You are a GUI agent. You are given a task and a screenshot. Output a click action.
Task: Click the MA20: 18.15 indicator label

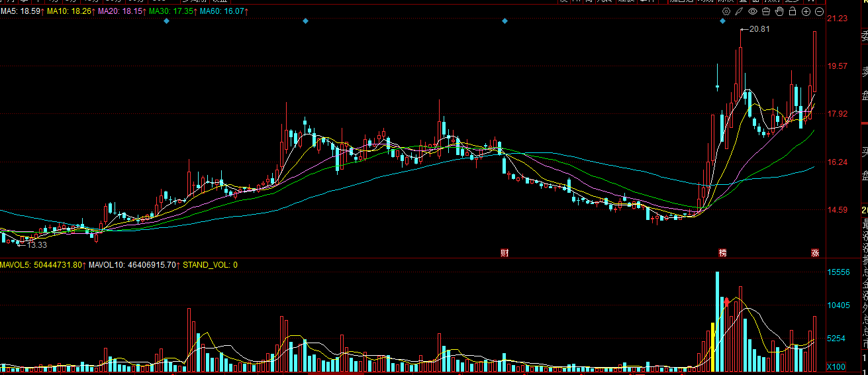pyautogui.click(x=122, y=12)
